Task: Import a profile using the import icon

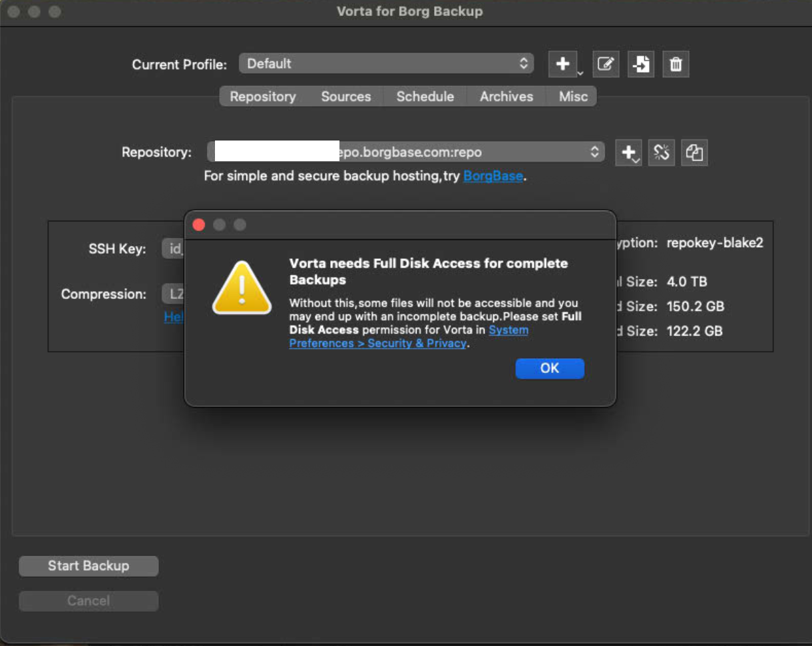Action: click(x=641, y=64)
